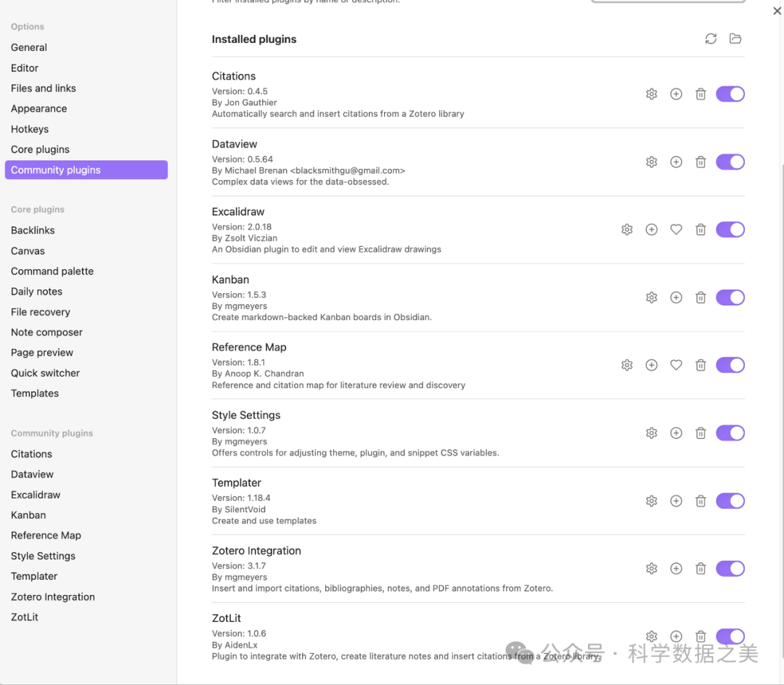Click the heart icon for Reference Map

[x=676, y=365]
